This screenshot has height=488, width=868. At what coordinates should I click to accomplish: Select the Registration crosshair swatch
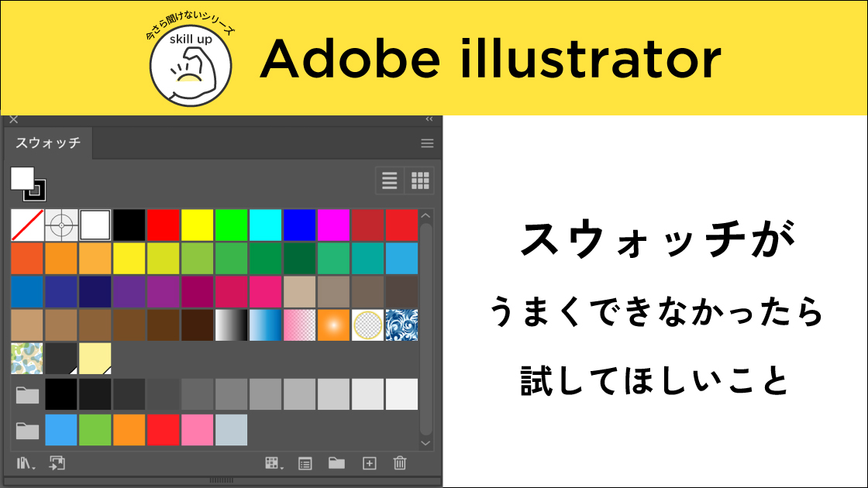coord(61,225)
